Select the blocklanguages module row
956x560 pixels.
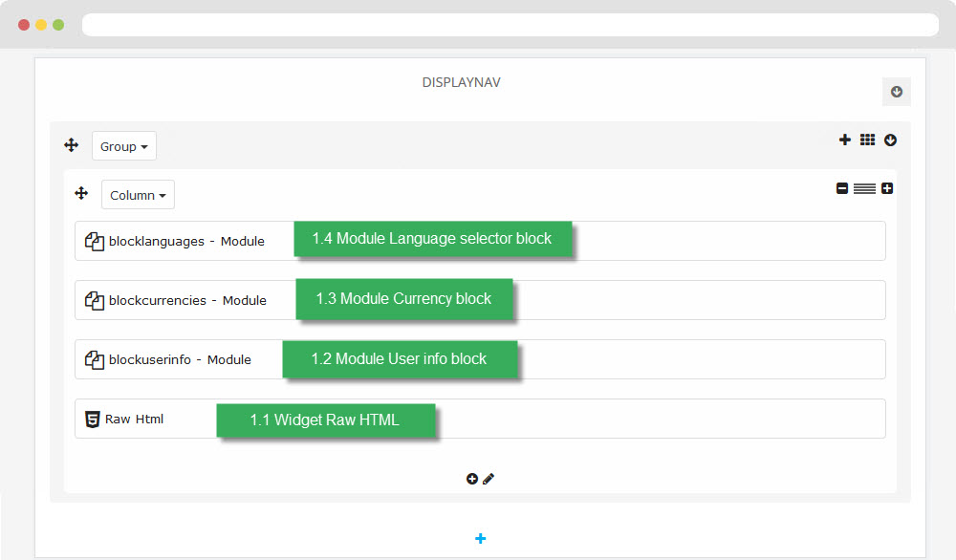click(480, 241)
